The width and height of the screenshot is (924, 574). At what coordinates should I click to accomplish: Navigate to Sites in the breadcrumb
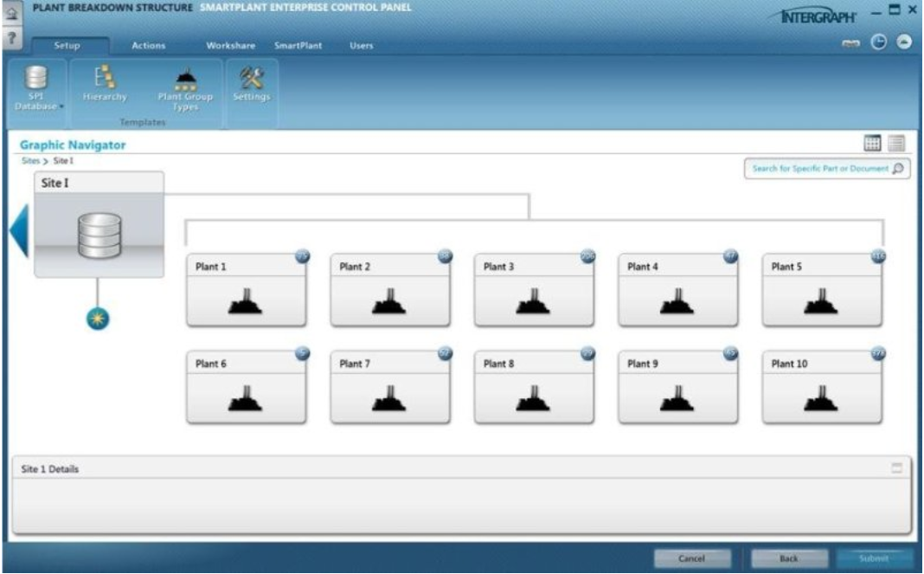[30, 160]
